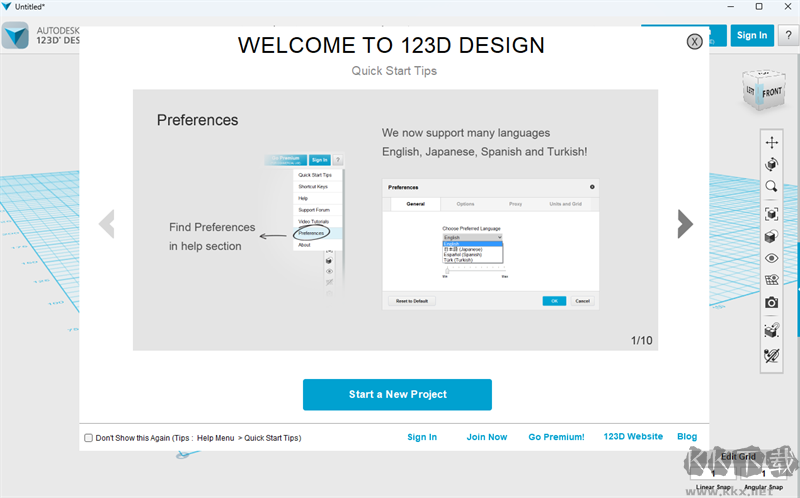Click the Fit view tool

click(x=771, y=214)
